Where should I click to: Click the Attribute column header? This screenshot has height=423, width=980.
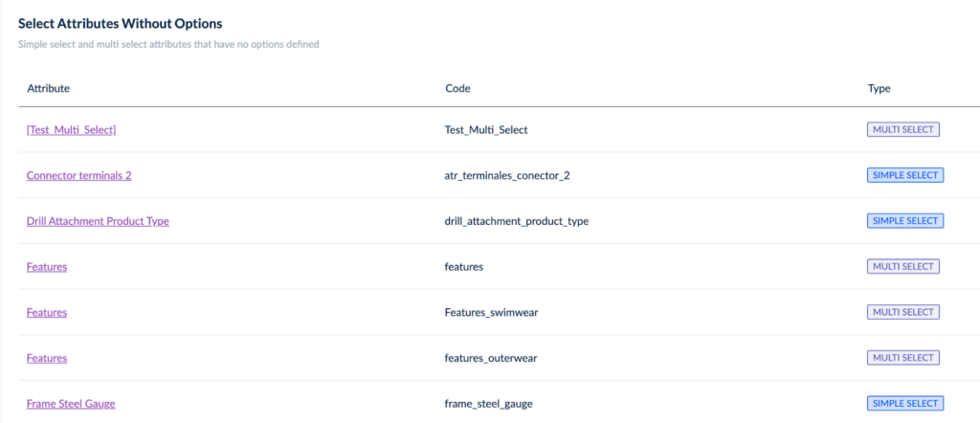48,89
